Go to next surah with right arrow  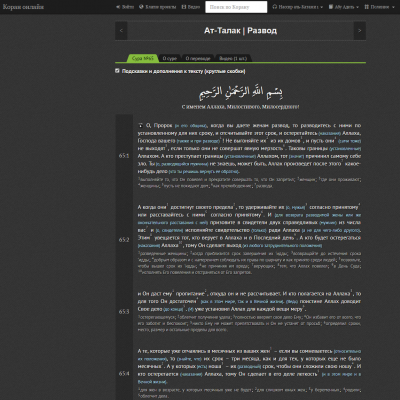[x=360, y=31]
